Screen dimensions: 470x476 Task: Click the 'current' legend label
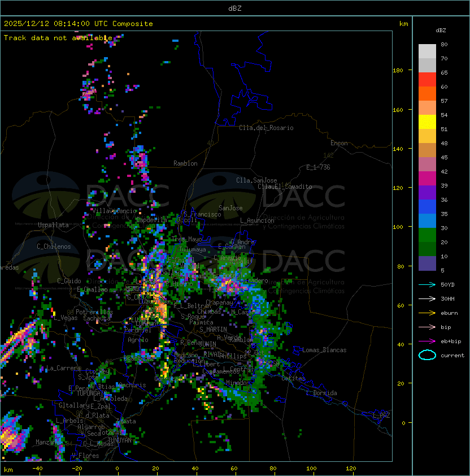[x=452, y=356]
